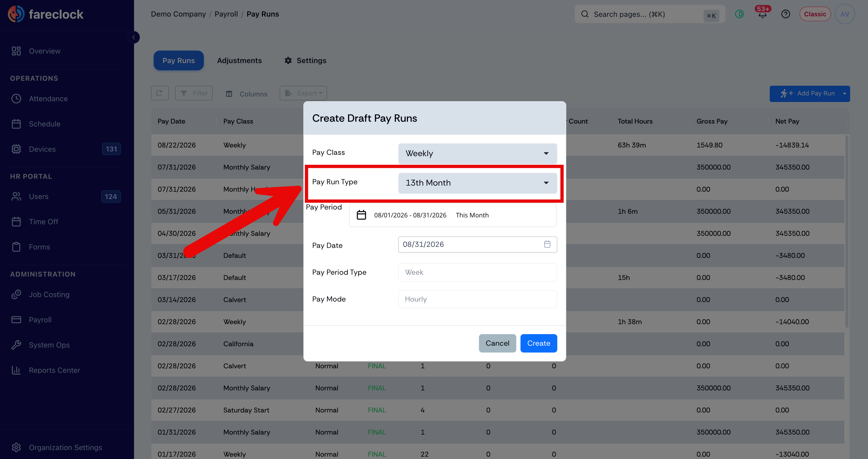Expand the Pay Class dropdown showing Weekly

pyautogui.click(x=477, y=154)
